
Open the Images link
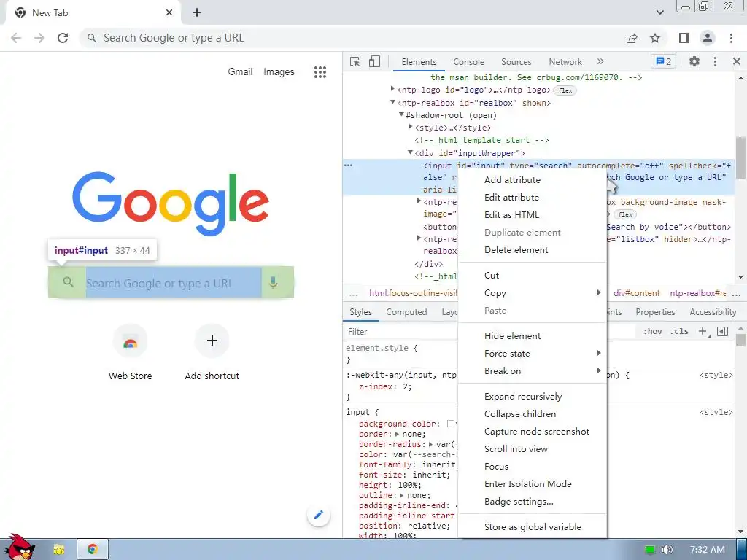coord(279,72)
